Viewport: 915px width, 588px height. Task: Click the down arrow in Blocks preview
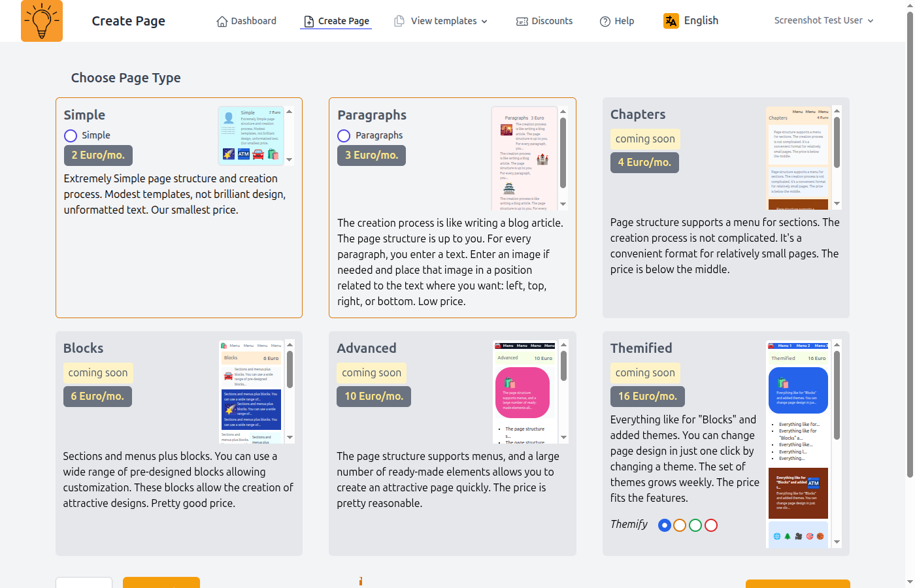[290, 438]
